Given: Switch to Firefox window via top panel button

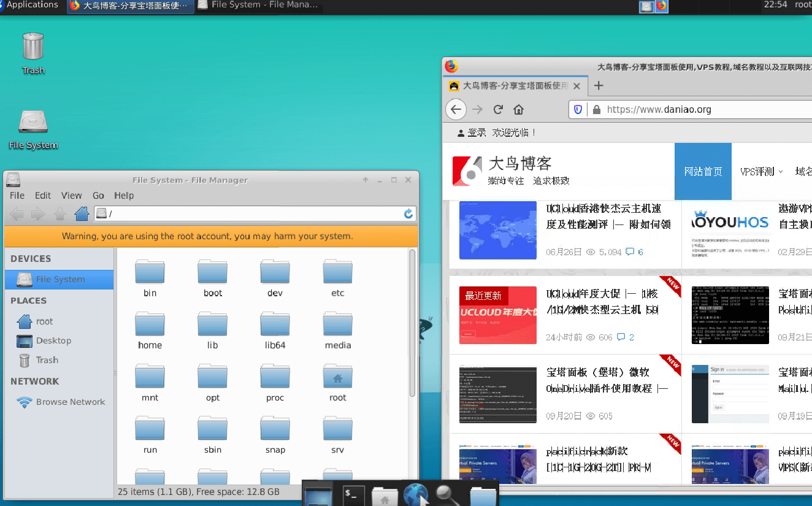Looking at the screenshot, I should tap(130, 6).
